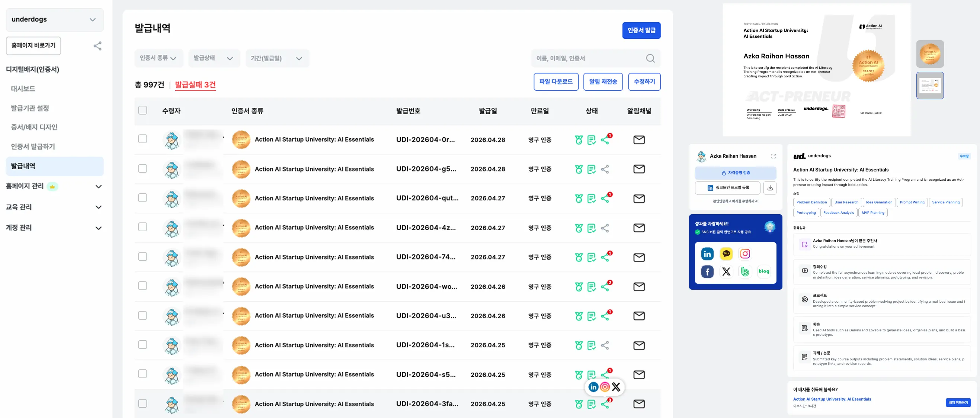Share to Facebook icon
Image resolution: width=980 pixels, height=418 pixels.
tap(707, 271)
